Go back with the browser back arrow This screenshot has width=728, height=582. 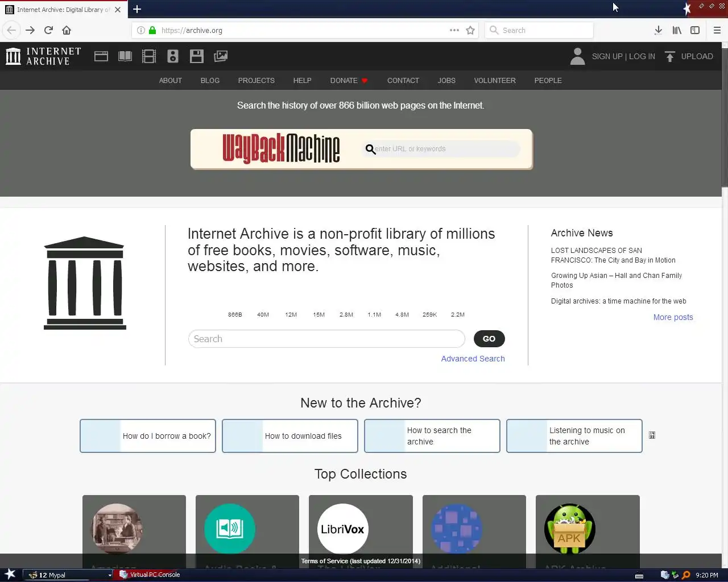11,30
